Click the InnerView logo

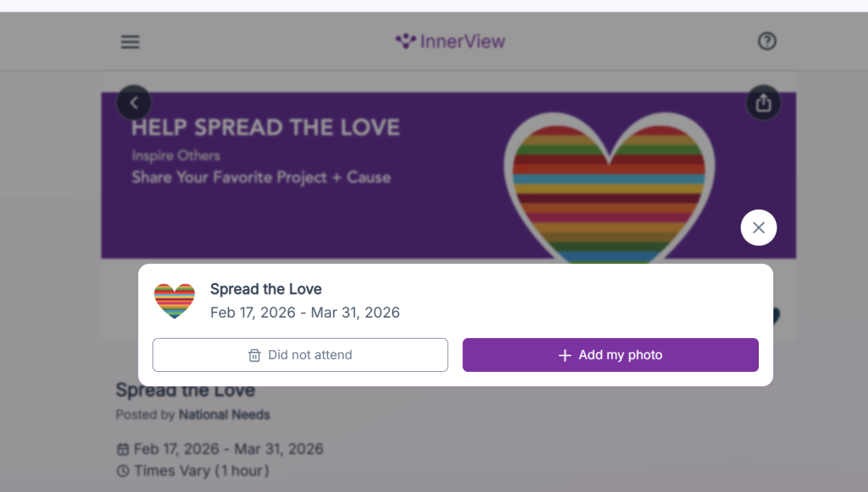pyautogui.click(x=450, y=41)
